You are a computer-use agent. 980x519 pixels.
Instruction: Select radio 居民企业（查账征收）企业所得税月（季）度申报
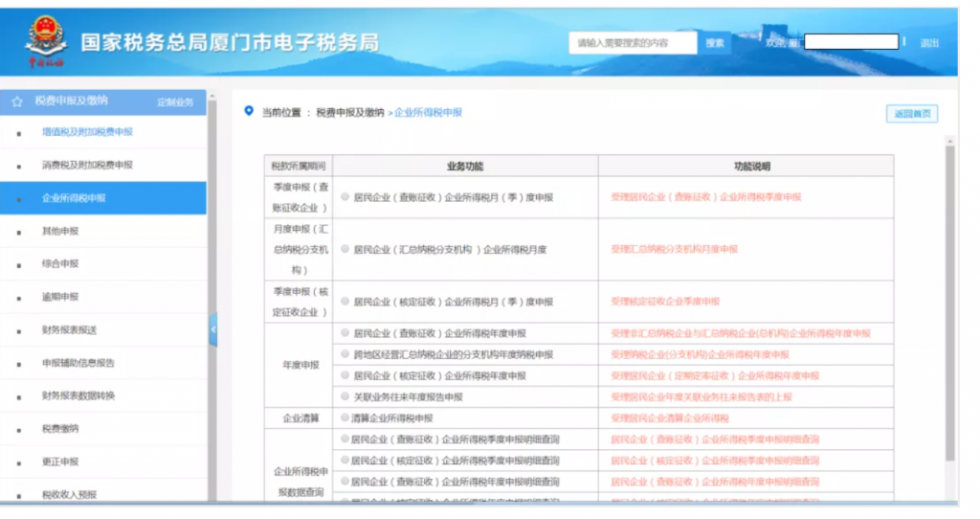pos(345,196)
